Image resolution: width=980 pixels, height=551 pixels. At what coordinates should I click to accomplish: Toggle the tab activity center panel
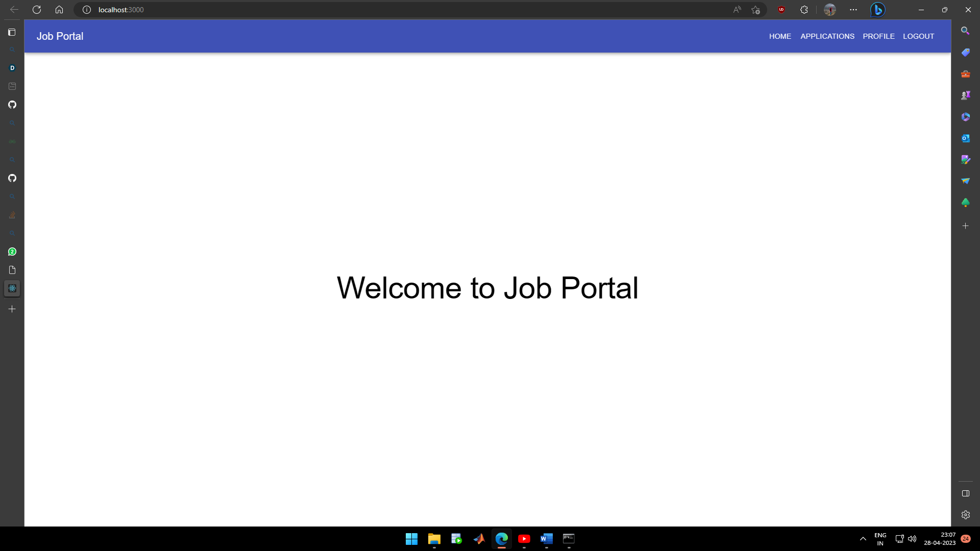pos(12,32)
